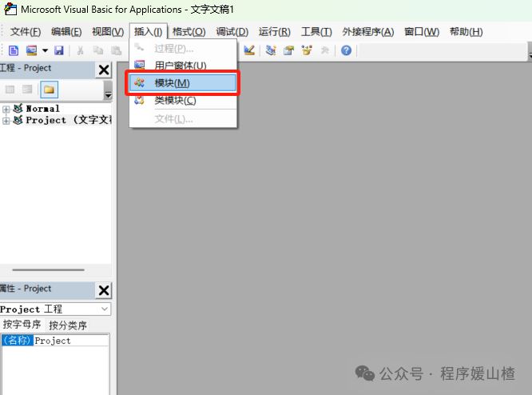Open the 调试(D) menu
Screen dimensions: 532x395
[x=232, y=32]
